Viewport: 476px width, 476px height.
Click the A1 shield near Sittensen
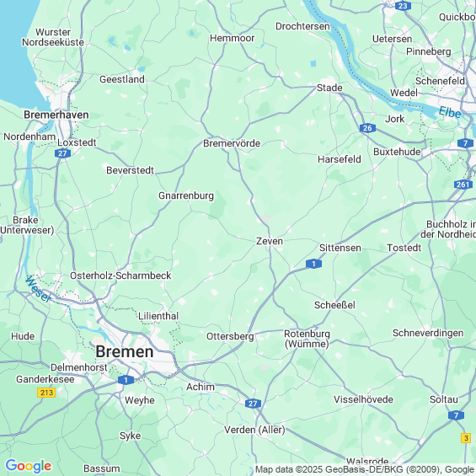click(313, 264)
